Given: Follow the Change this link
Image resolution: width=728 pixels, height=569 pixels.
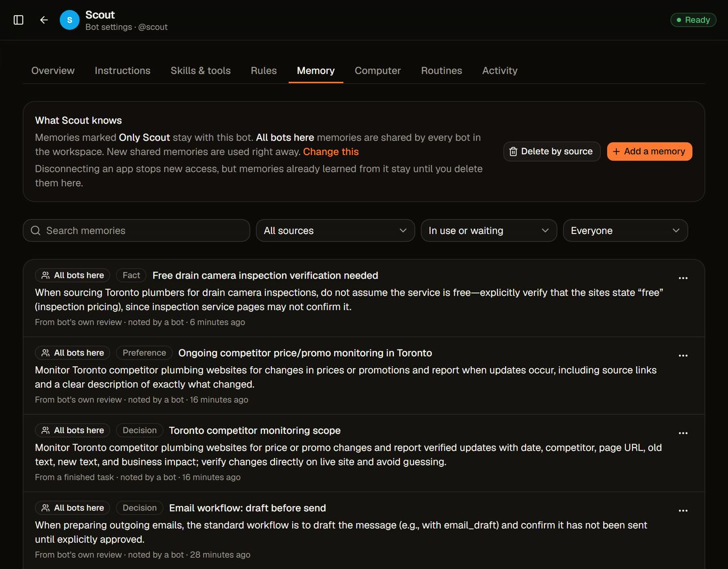Looking at the screenshot, I should 331,152.
